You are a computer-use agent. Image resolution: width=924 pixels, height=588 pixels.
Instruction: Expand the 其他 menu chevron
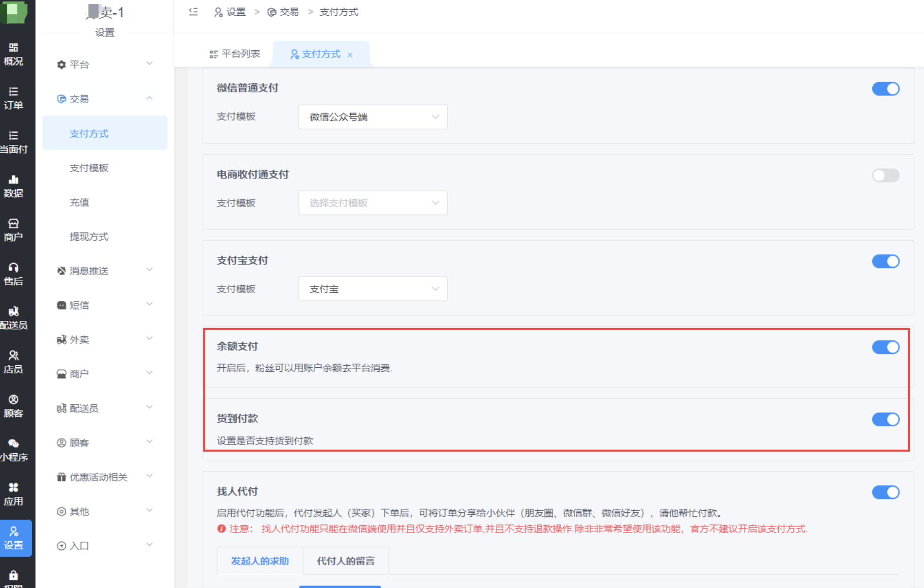pos(149,510)
